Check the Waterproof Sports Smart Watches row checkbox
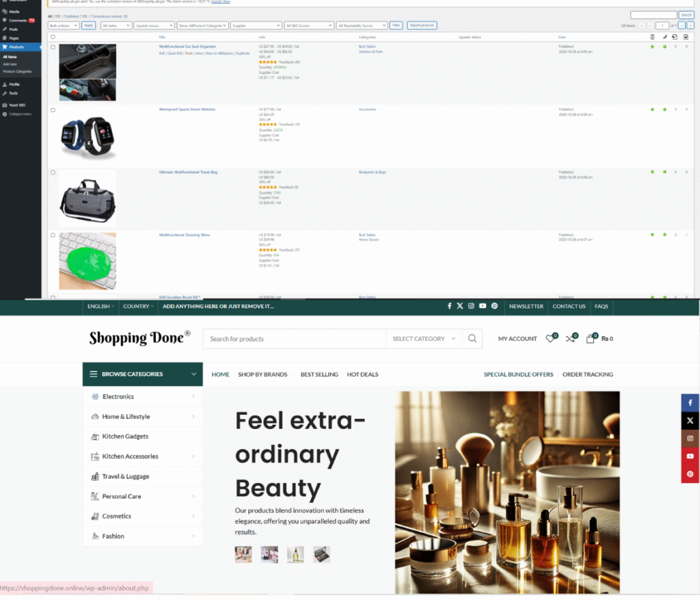700x600 pixels. pyautogui.click(x=53, y=109)
